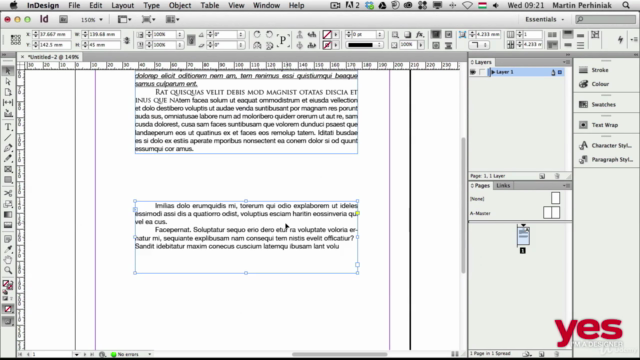640x360 pixels.
Task: Select the Gap tool
Action: (x=8, y=102)
